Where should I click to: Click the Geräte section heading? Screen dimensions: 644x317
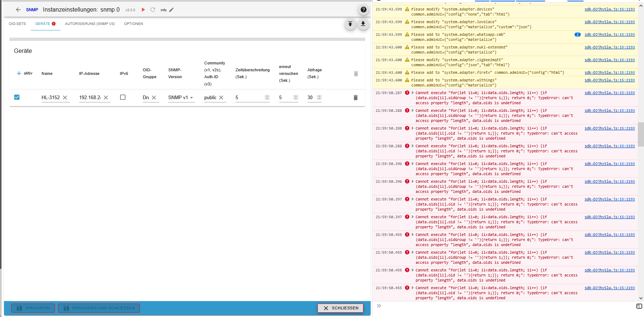click(23, 51)
